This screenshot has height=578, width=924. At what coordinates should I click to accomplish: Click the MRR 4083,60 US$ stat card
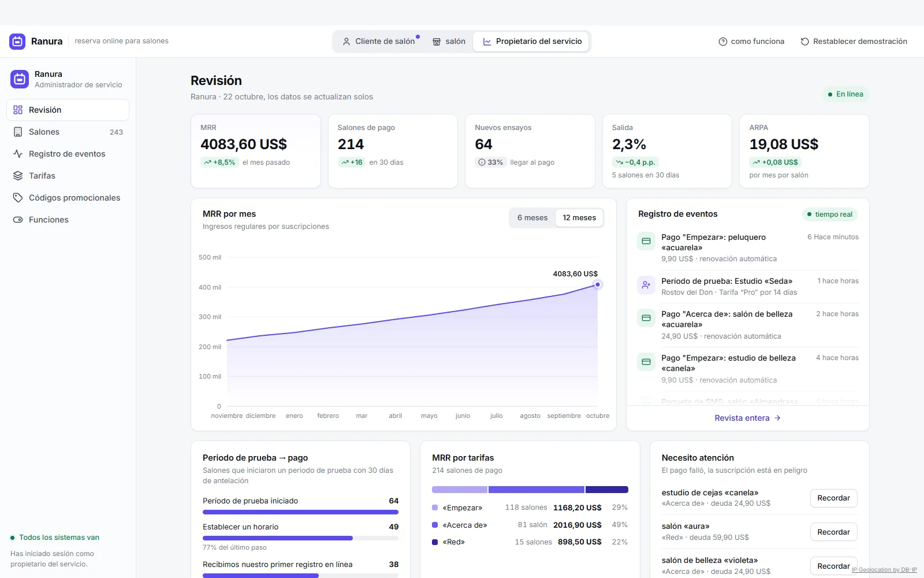pos(256,151)
